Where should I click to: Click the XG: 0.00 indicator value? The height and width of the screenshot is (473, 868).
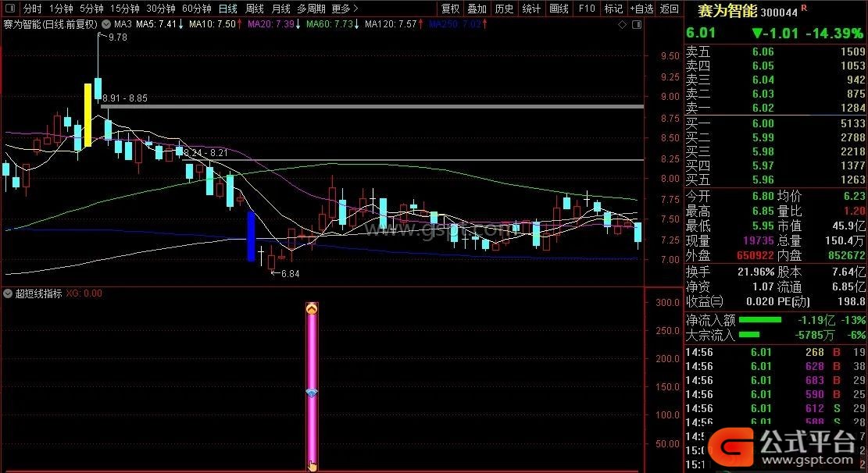pos(84,293)
